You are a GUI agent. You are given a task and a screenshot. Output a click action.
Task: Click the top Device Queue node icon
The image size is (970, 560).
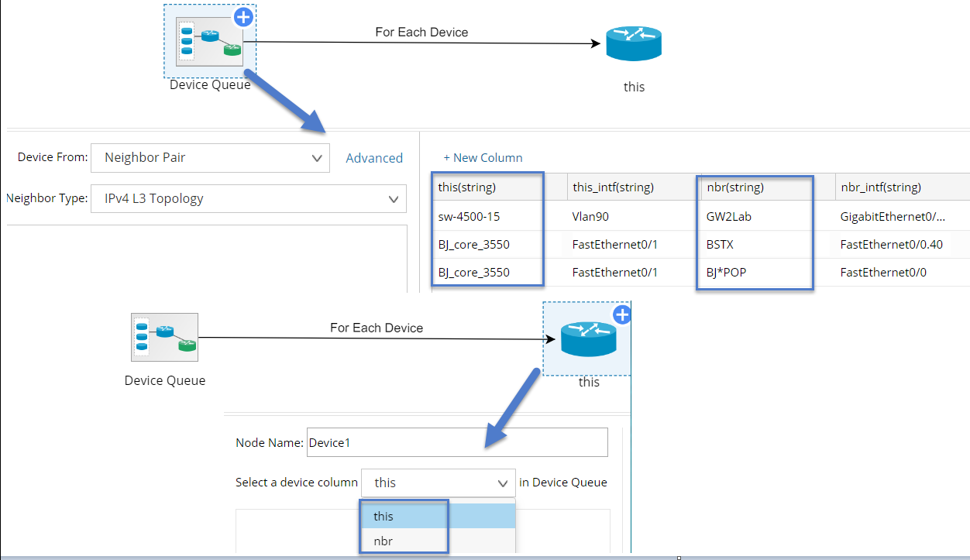(209, 41)
